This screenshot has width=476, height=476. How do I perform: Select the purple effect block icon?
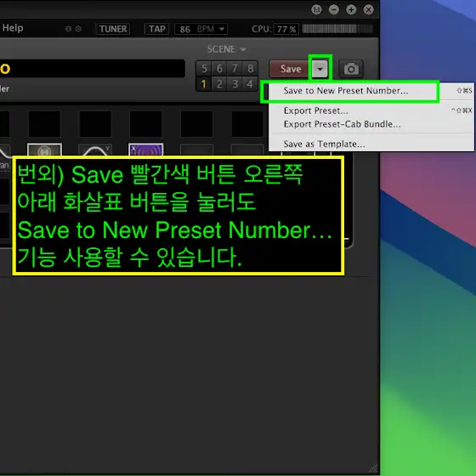click(146, 150)
